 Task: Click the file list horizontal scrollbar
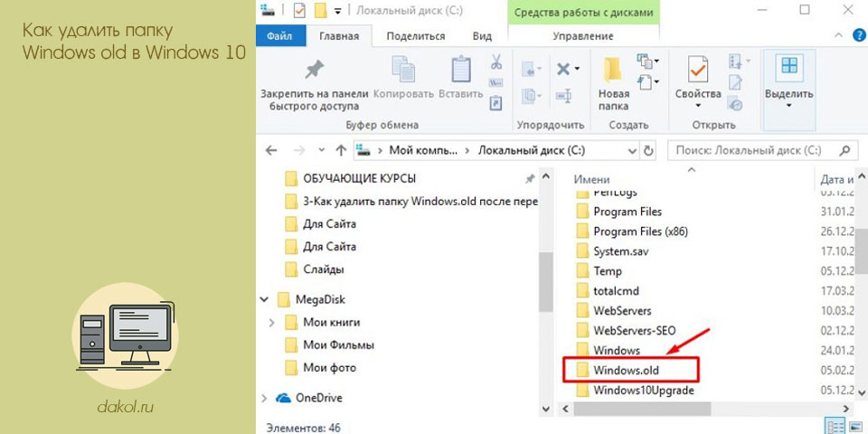click(x=642, y=409)
